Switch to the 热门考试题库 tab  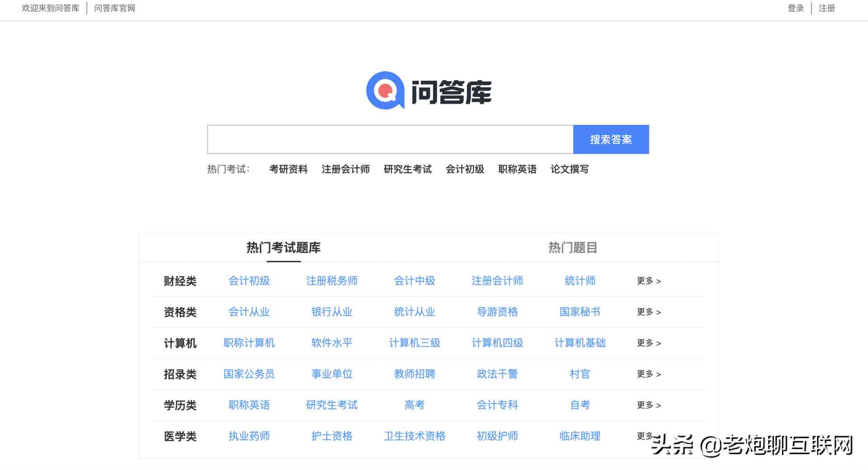283,247
